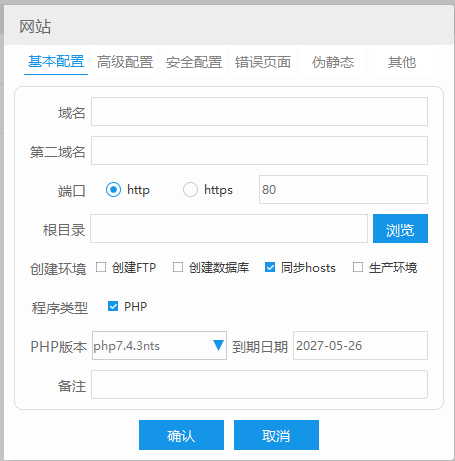Enable the 生产环境 checkbox
This screenshot has height=461, width=455.
point(358,267)
